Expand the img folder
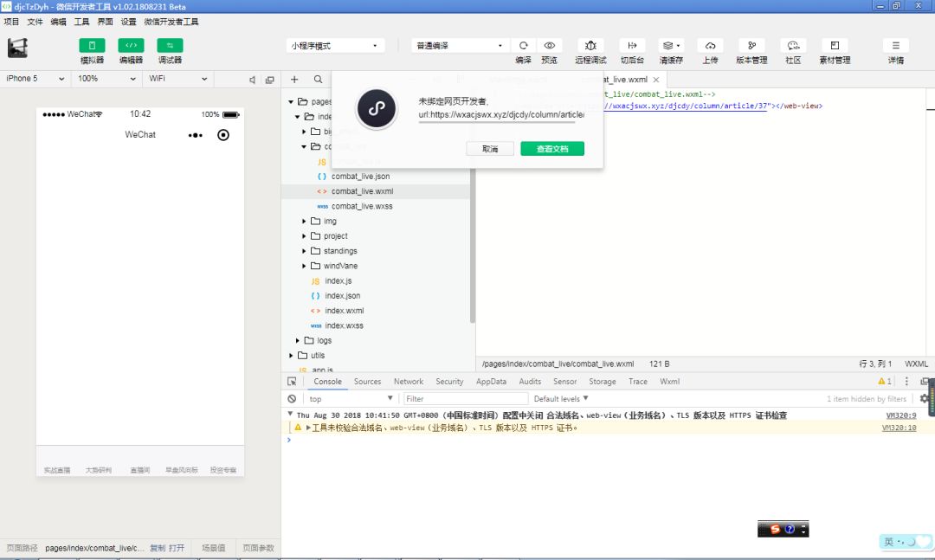Viewport: 935px width, 560px height. click(x=304, y=222)
